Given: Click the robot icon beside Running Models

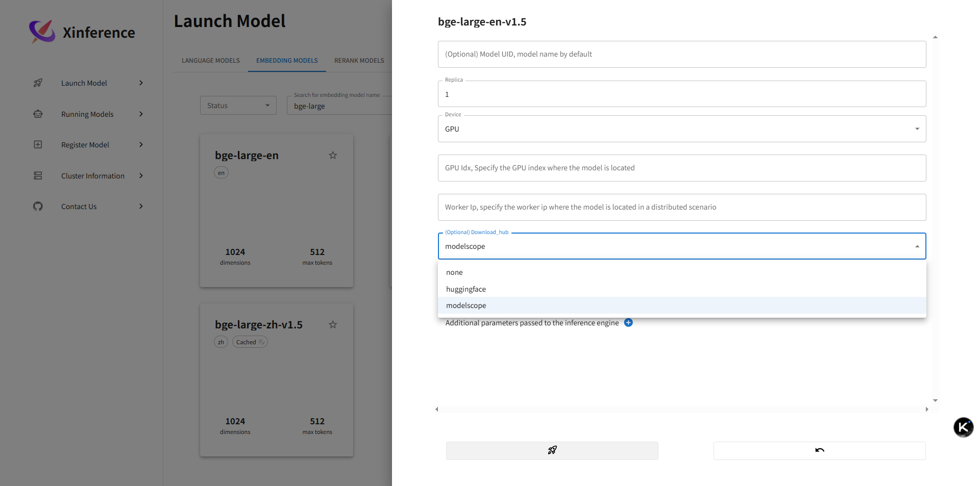Looking at the screenshot, I should pos(38,114).
